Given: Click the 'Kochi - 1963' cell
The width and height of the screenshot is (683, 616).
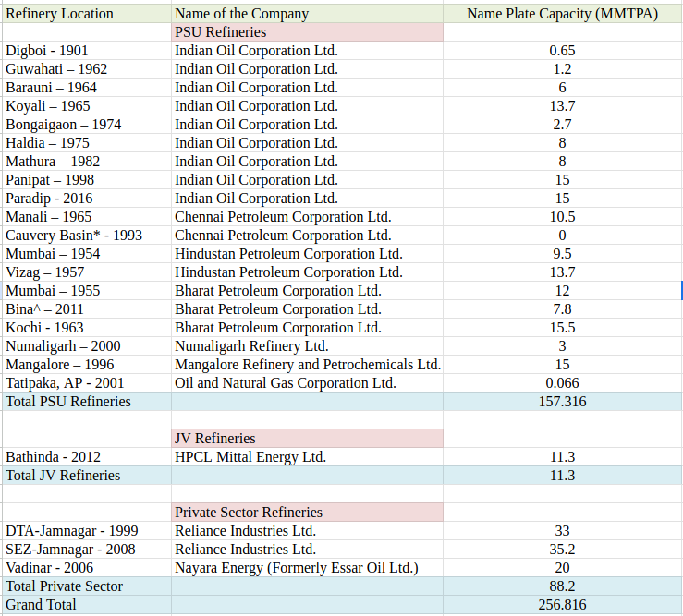Looking at the screenshot, I should [x=87, y=328].
